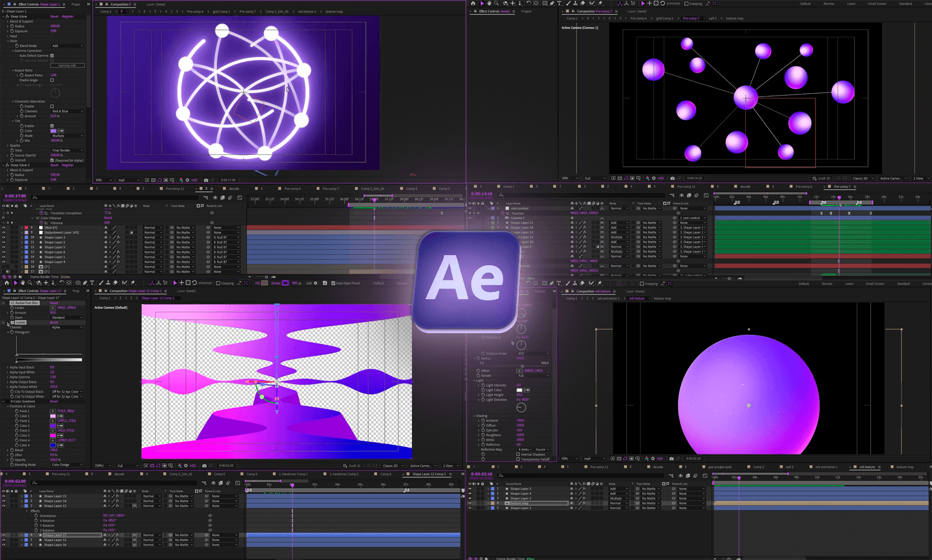Image resolution: width=932 pixels, height=560 pixels.
Task: Select the Pen tool in the bottom-left window toolbar
Action: (x=85, y=283)
